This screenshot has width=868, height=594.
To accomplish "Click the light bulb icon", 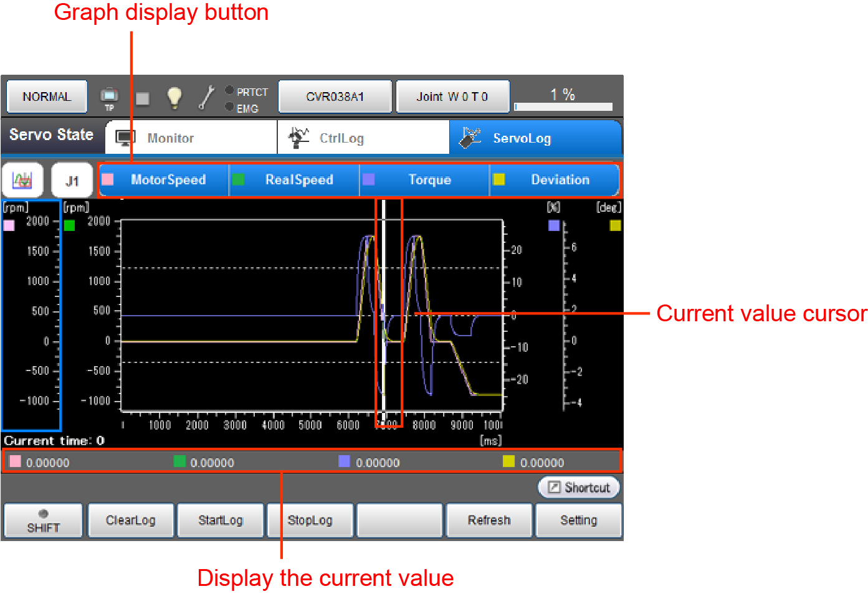I will pos(174,98).
